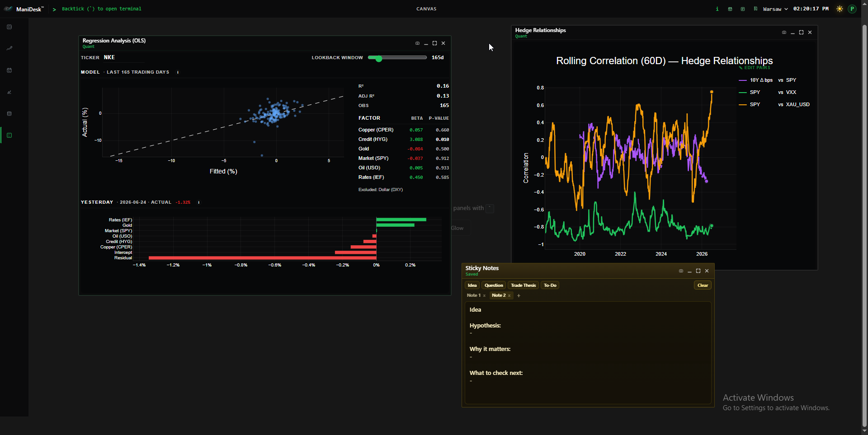The image size is (868, 435).
Task: Take snapshot of Hedge Relationships panel
Action: point(784,33)
